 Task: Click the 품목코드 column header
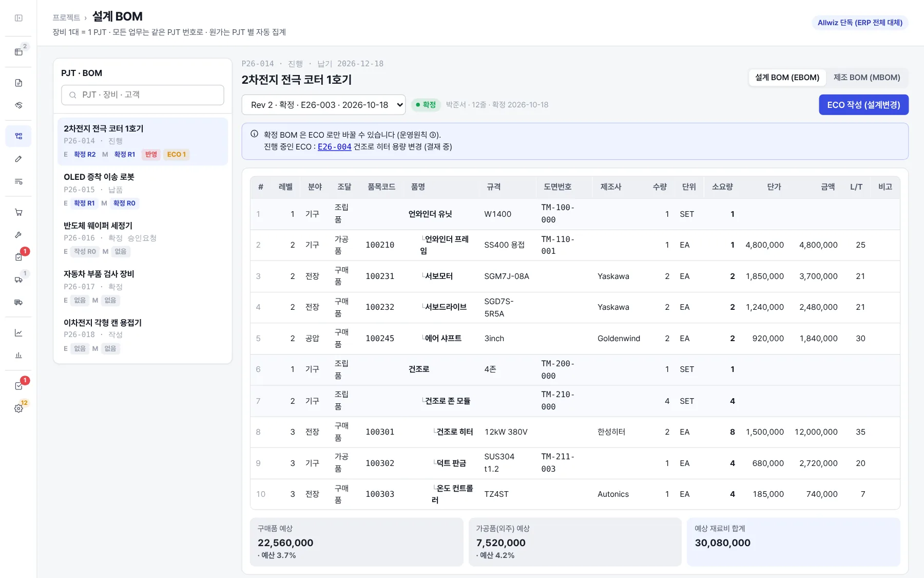[381, 187]
